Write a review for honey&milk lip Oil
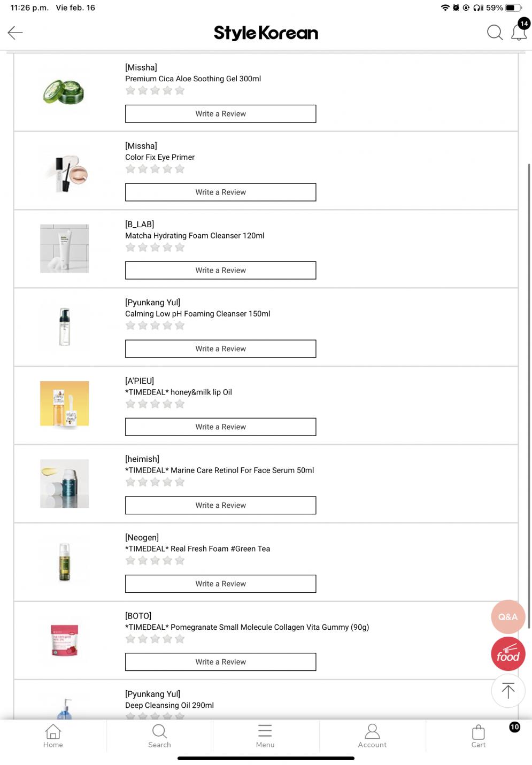Screen dimensions: 532x765 point(220,427)
